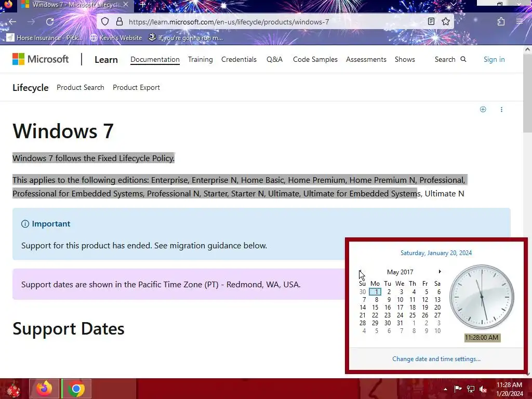Open the article more actions dots

click(x=501, y=109)
